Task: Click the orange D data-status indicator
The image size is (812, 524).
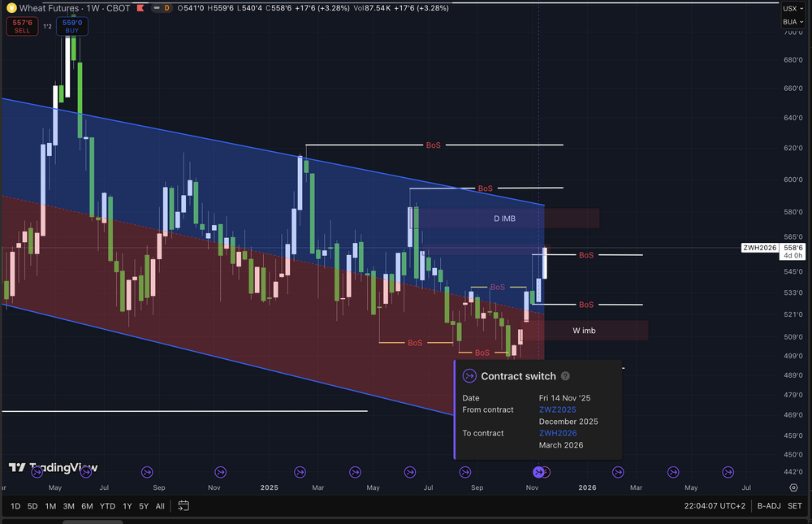Action: click(x=166, y=8)
